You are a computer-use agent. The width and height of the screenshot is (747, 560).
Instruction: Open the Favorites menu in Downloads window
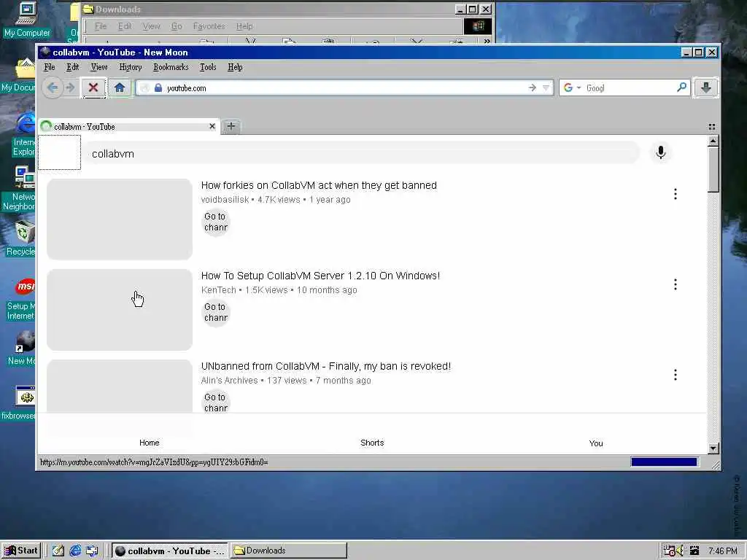[209, 26]
